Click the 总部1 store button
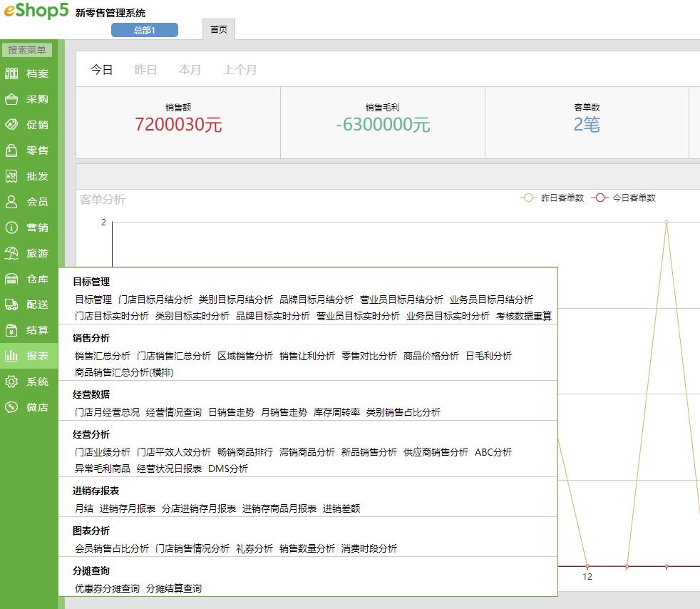This screenshot has height=609, width=700. click(x=145, y=30)
